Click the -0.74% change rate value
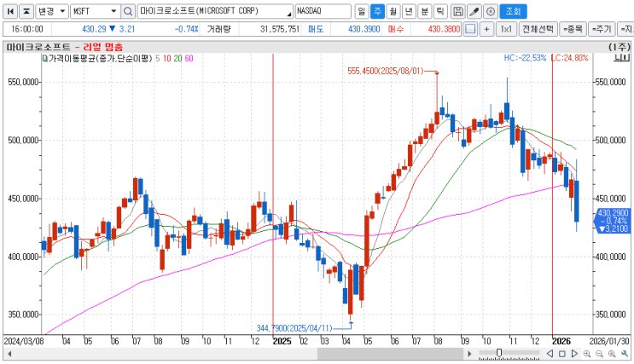 [x=186, y=29]
